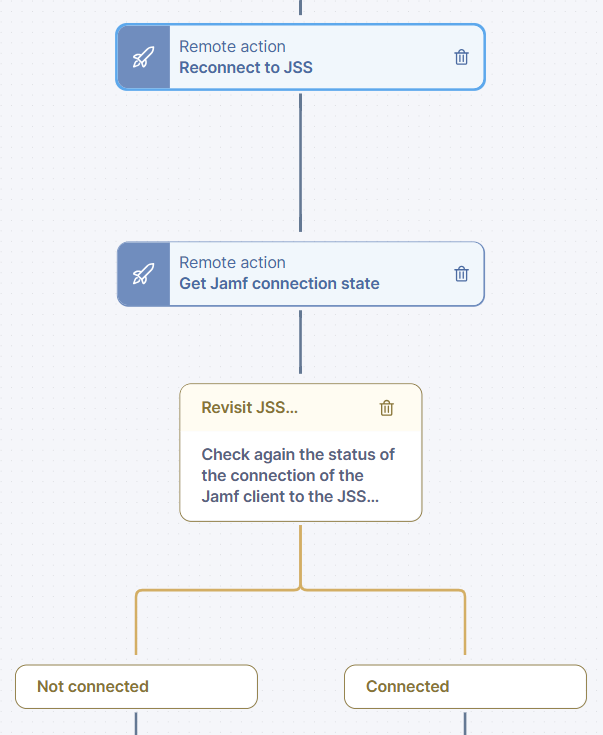The image size is (603, 735).
Task: Delete the Get Jamf connection state step
Action: [461, 273]
